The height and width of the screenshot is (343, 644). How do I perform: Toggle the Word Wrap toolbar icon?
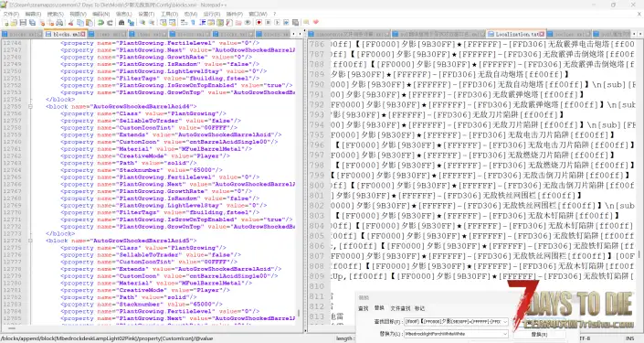(x=184, y=23)
